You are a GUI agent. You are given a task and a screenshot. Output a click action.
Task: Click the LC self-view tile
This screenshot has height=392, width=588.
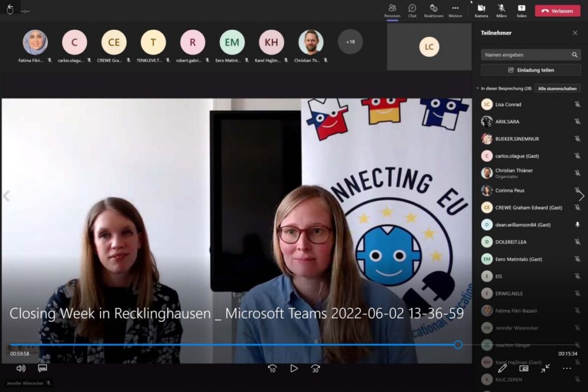pos(429,47)
